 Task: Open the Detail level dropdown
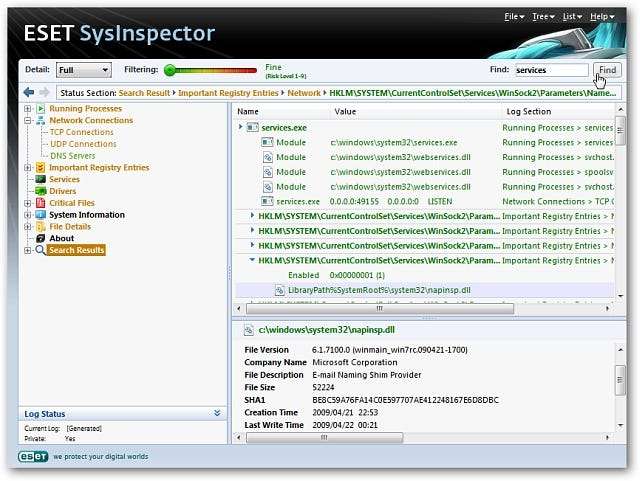pyautogui.click(x=83, y=70)
